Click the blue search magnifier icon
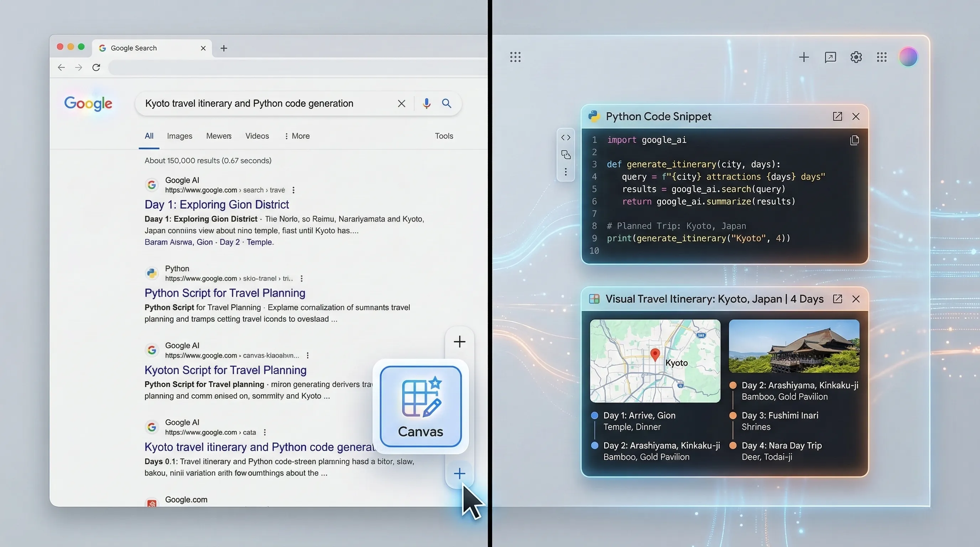 447,104
